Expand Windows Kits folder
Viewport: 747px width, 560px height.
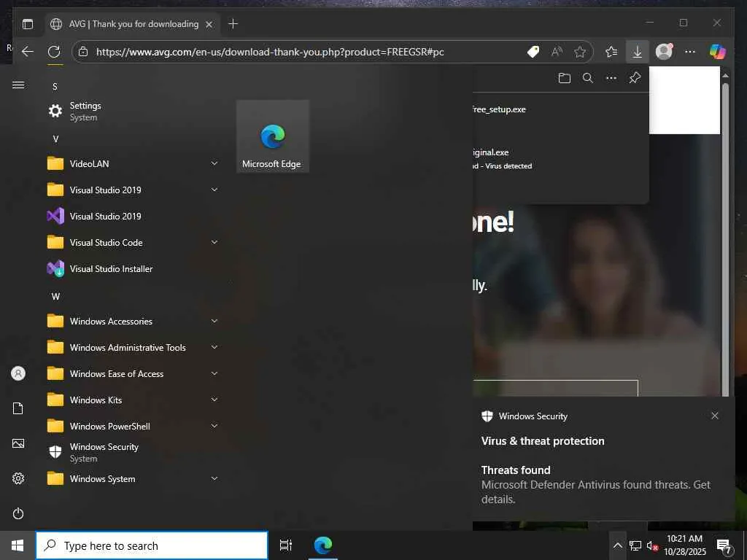pyautogui.click(x=133, y=400)
